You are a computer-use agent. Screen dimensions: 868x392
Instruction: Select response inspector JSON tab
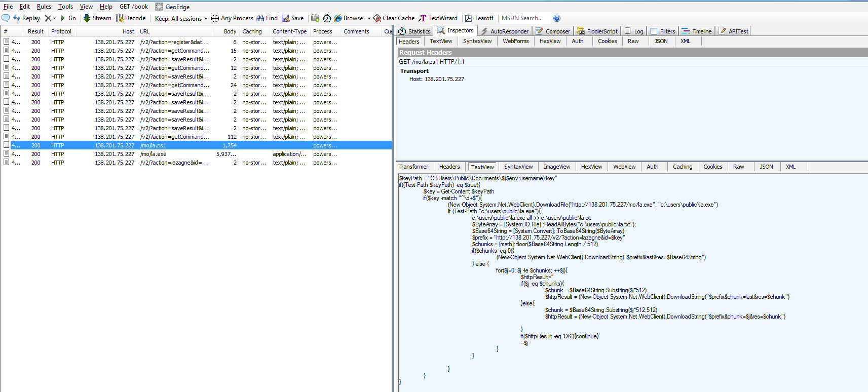tap(766, 167)
